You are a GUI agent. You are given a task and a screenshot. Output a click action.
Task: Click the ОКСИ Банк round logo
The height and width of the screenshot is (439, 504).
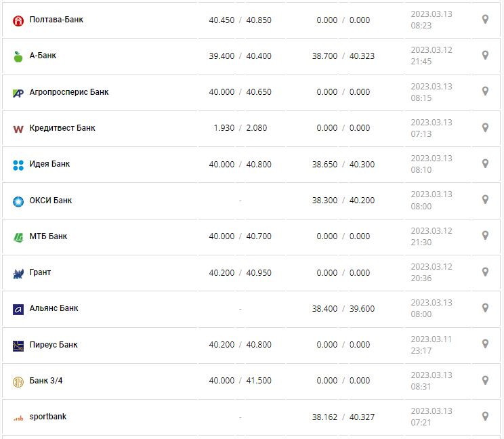[x=18, y=201]
